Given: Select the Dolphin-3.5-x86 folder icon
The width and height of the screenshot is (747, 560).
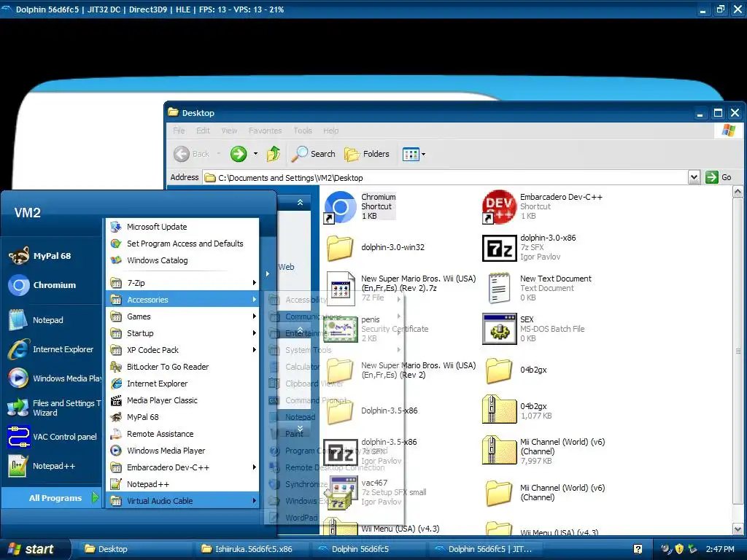Looking at the screenshot, I should 340,411.
